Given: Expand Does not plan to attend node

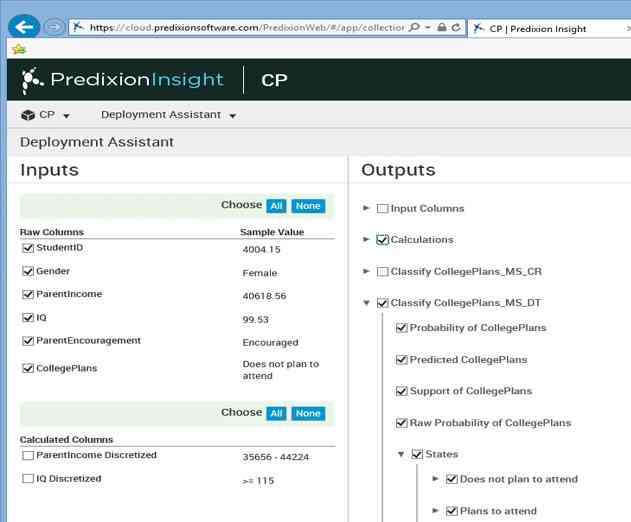Looking at the screenshot, I should (435, 479).
